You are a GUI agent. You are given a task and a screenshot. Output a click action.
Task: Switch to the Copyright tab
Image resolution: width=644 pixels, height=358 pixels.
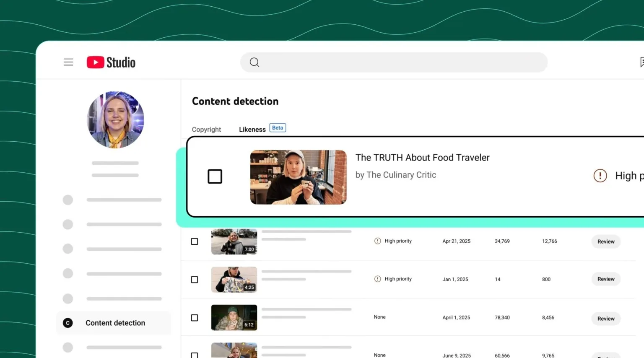pos(206,129)
